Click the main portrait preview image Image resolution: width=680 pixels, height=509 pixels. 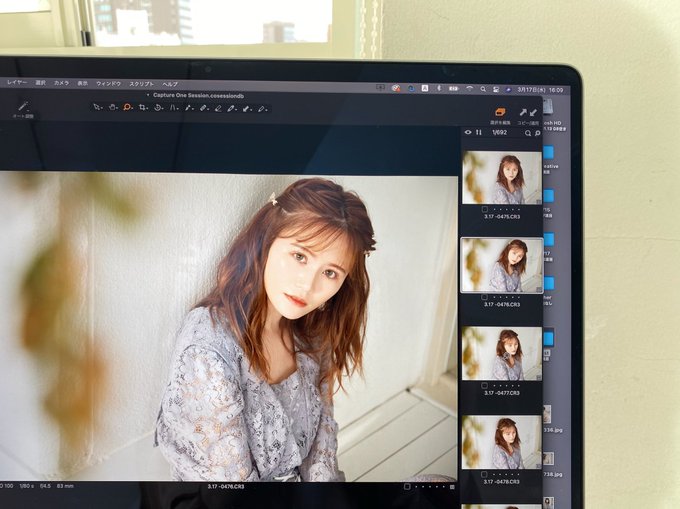click(x=229, y=326)
